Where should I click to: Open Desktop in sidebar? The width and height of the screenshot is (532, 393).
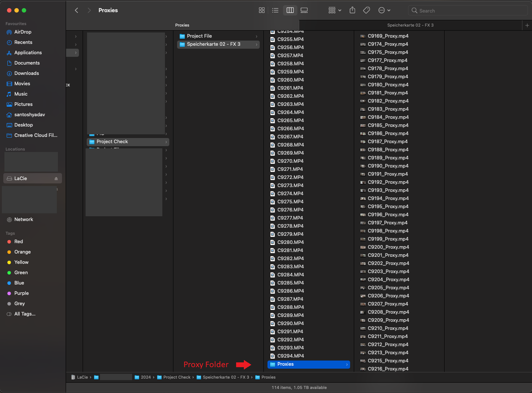coord(24,125)
